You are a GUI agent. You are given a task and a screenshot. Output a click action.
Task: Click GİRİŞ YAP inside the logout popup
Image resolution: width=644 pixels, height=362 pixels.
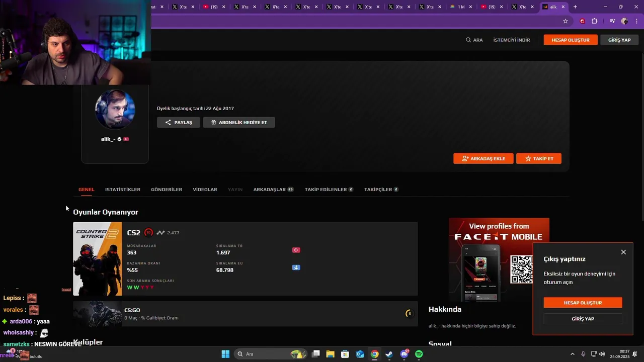(x=583, y=319)
